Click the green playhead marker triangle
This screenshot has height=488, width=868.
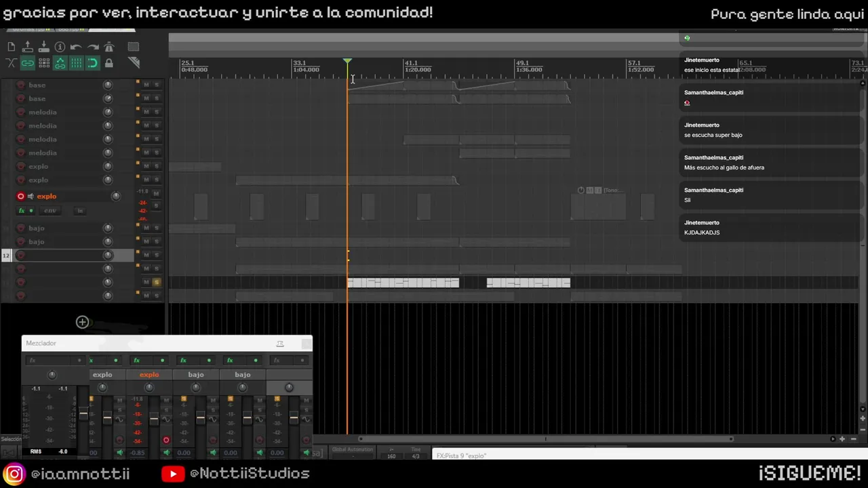click(x=347, y=62)
